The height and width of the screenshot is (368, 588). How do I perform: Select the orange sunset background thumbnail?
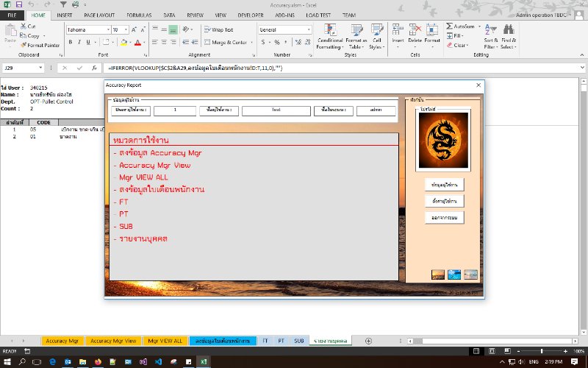(438, 275)
